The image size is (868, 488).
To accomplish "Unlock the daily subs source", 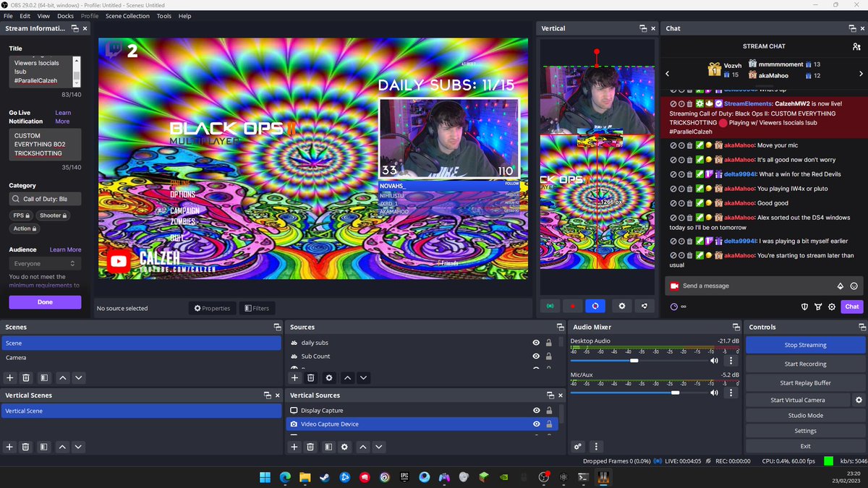I will tap(549, 343).
